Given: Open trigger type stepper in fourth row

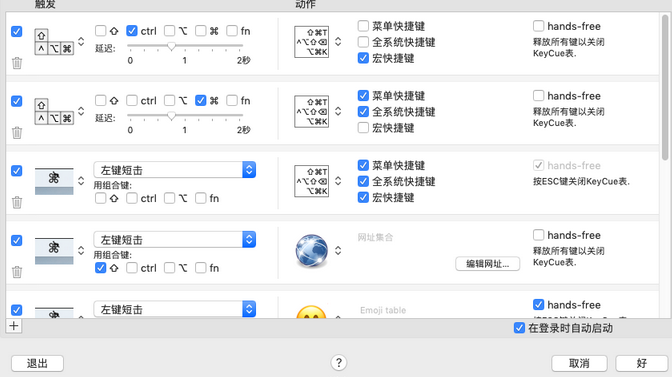Looking at the screenshot, I should pyautogui.click(x=81, y=251).
